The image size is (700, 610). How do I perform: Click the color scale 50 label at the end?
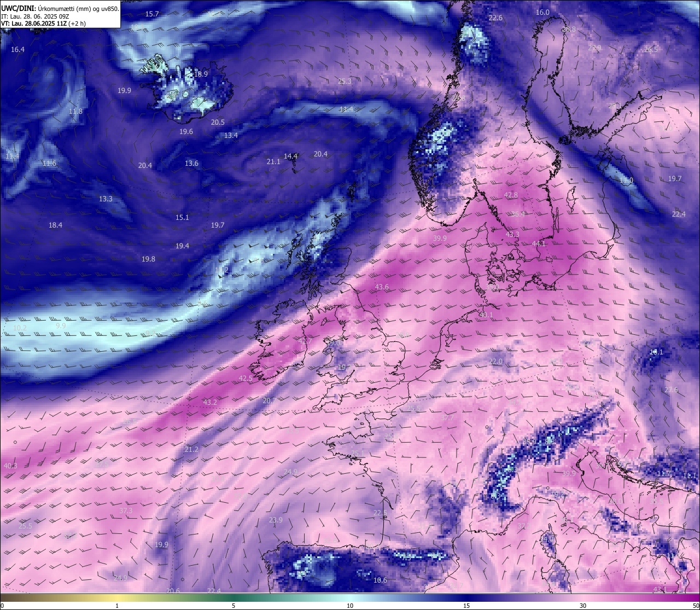696,606
